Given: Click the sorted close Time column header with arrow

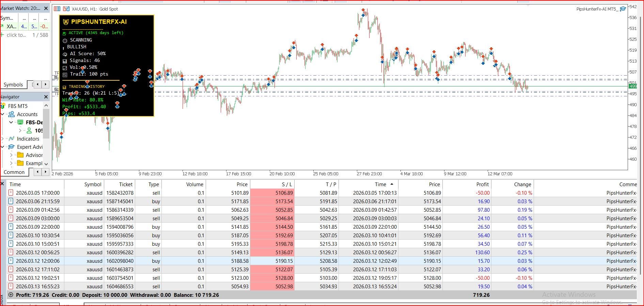Looking at the screenshot, I should [x=368, y=184].
